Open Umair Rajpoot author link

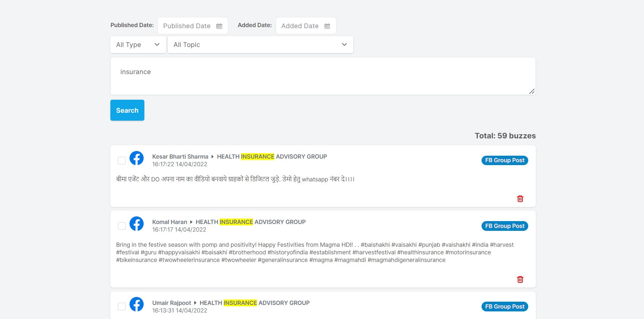171,303
